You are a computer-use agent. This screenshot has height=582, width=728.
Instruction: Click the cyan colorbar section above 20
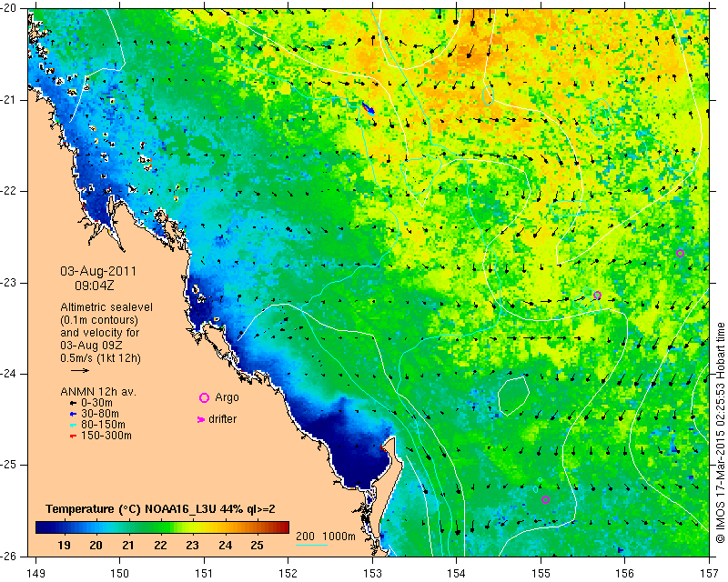click(96, 527)
